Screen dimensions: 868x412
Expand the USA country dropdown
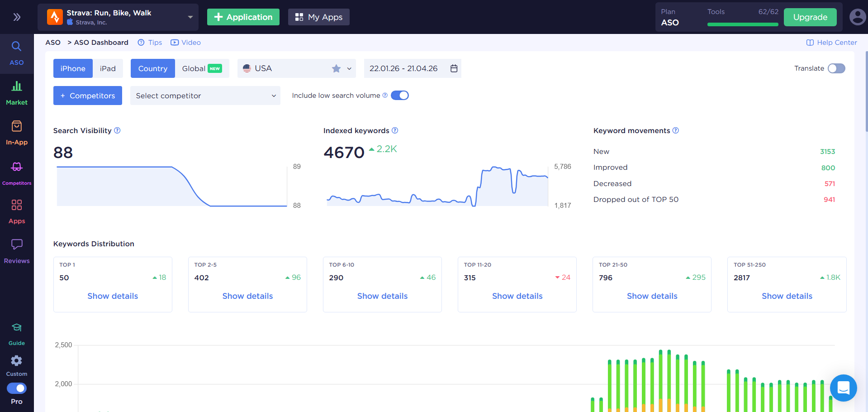pos(349,69)
